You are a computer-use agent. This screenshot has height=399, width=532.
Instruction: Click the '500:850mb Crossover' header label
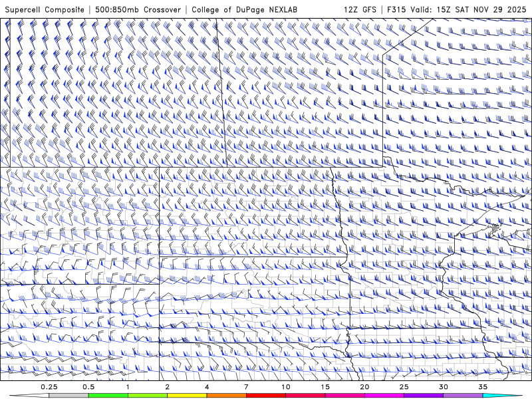[x=138, y=10]
